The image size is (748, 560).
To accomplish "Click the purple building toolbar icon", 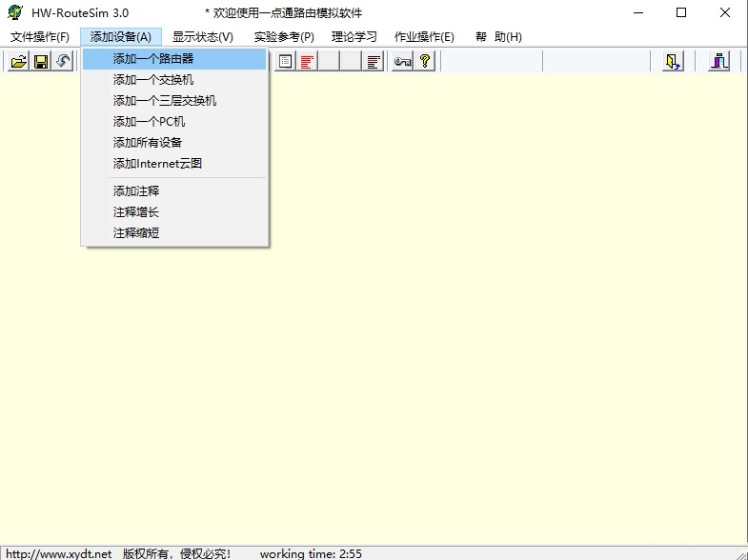I will (x=719, y=61).
